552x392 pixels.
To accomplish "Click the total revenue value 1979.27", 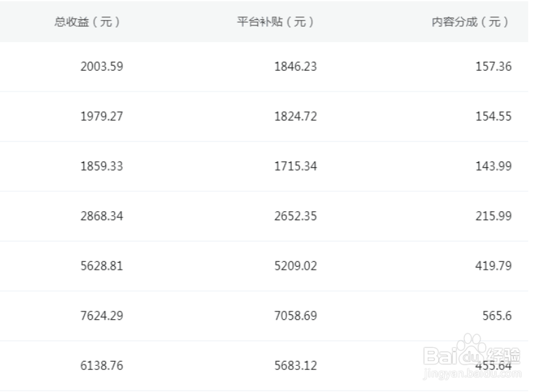I will click(x=101, y=116).
